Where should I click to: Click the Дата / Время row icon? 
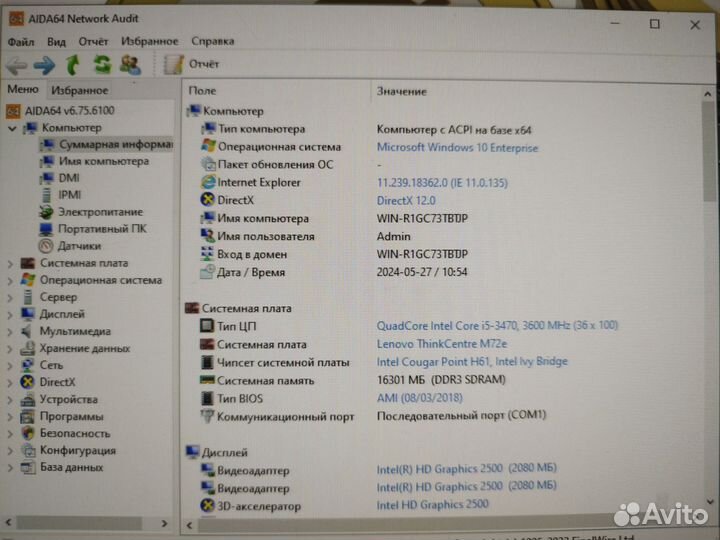[207, 272]
